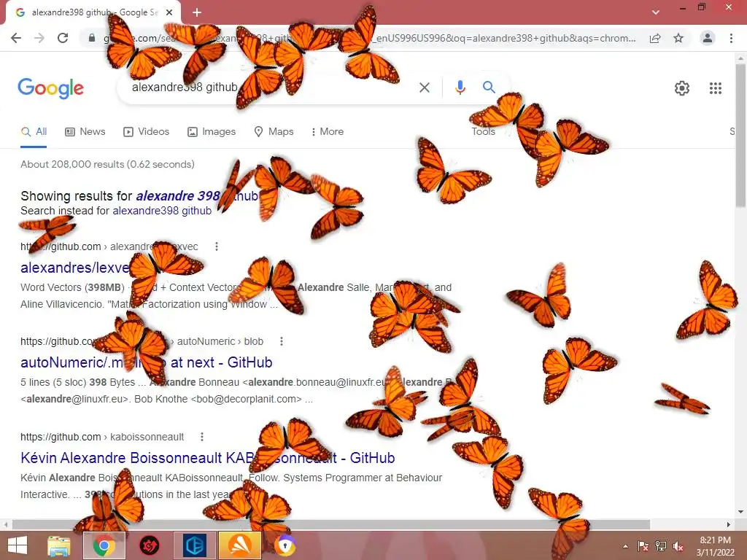747x560 pixels.
Task: Reload the current page
Action: point(63,38)
